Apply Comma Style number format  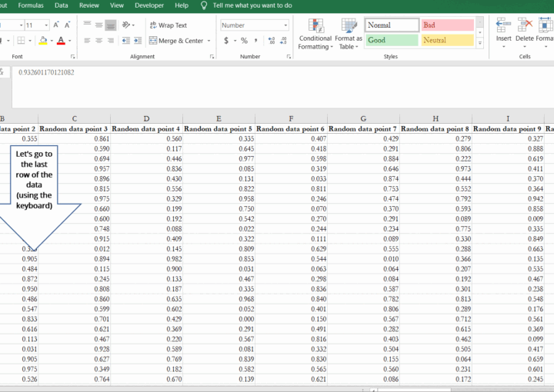point(255,41)
